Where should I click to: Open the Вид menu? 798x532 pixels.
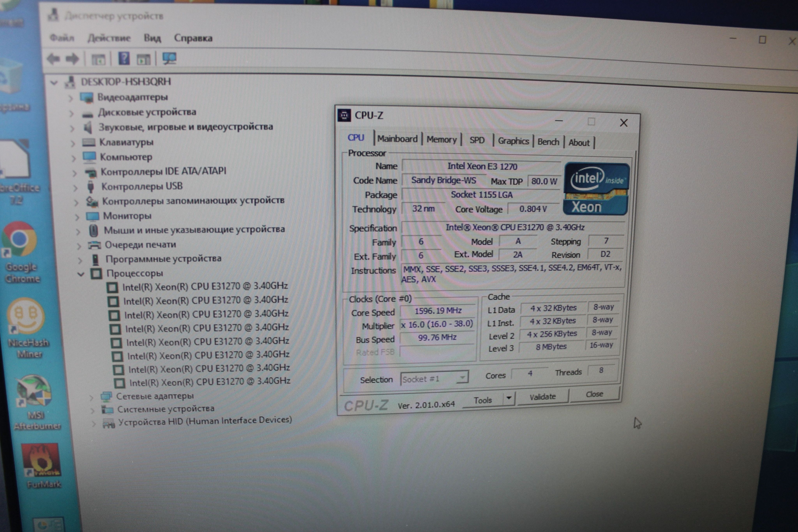click(152, 38)
